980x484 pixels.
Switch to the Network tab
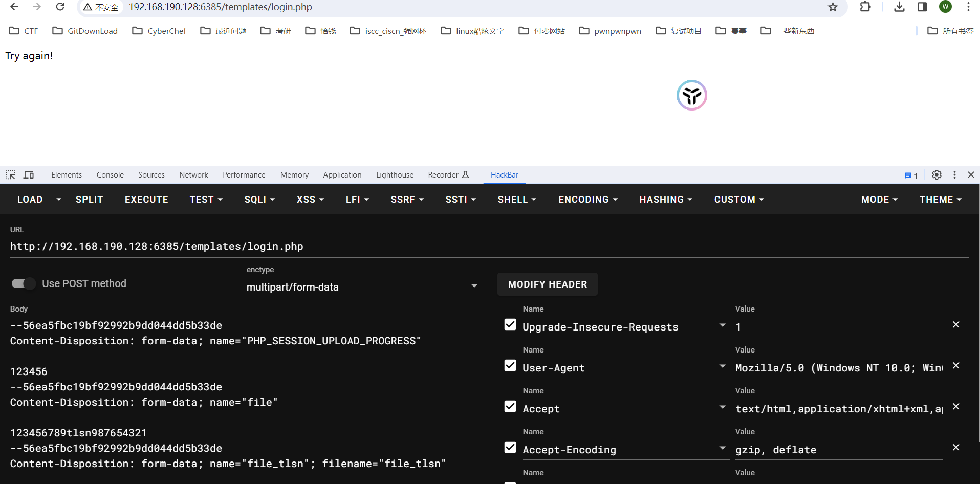pos(193,175)
